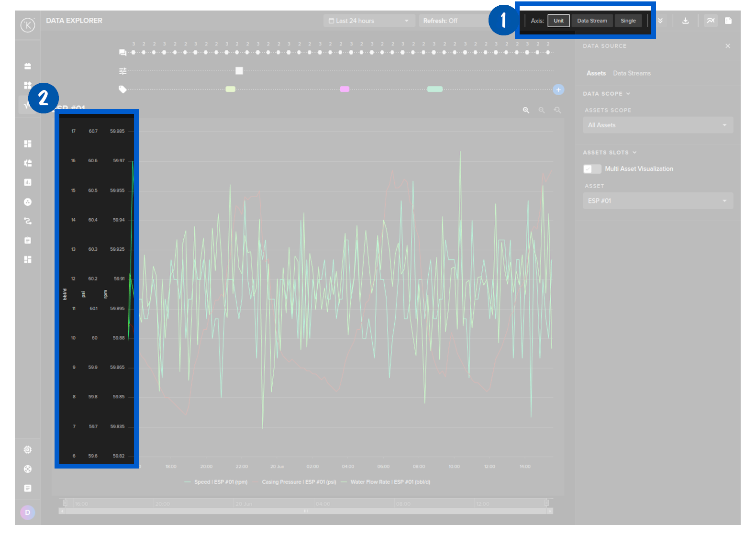Click the blue plus add tag button
756x536 pixels.
[558, 89]
